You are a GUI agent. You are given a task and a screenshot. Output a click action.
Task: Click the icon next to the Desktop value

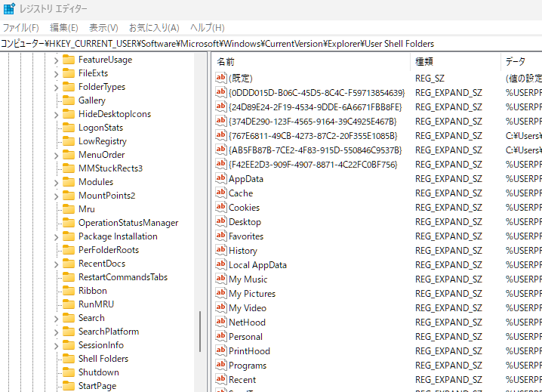[x=221, y=222]
